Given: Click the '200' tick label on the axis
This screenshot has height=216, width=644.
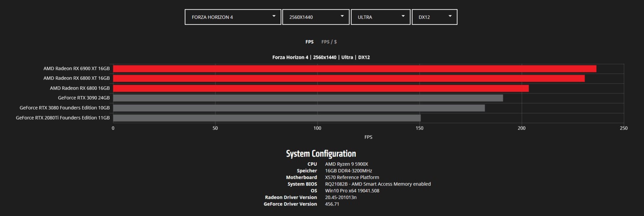Looking at the screenshot, I should coord(521,128).
